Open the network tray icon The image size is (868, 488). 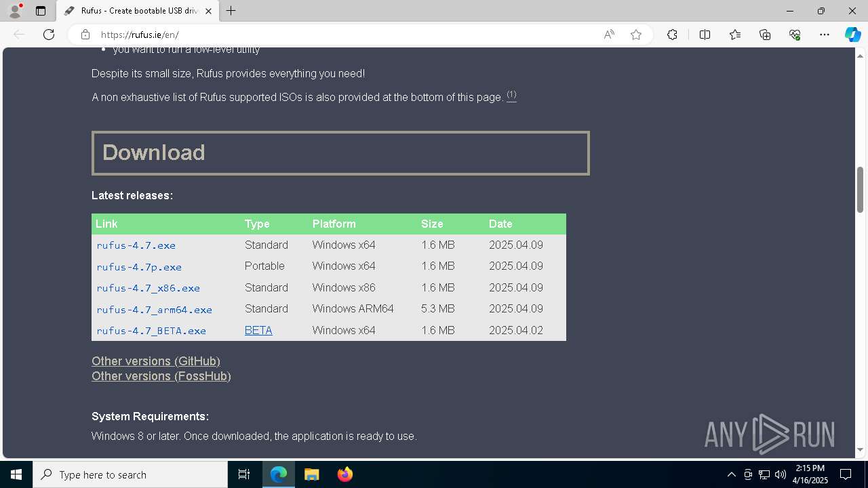pos(764,474)
